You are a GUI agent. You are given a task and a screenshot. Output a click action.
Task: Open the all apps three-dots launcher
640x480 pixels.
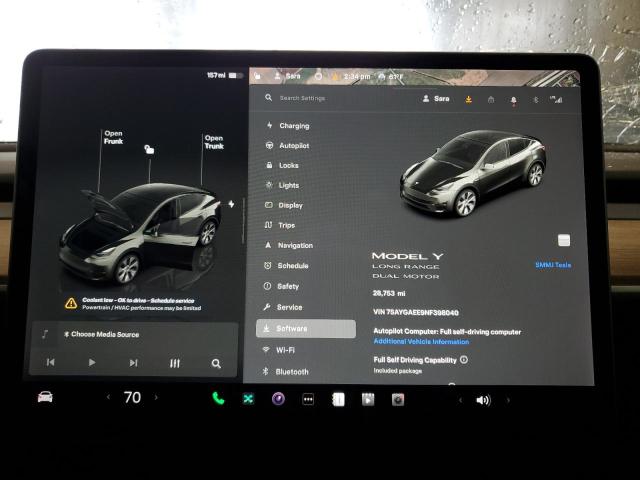point(308,400)
